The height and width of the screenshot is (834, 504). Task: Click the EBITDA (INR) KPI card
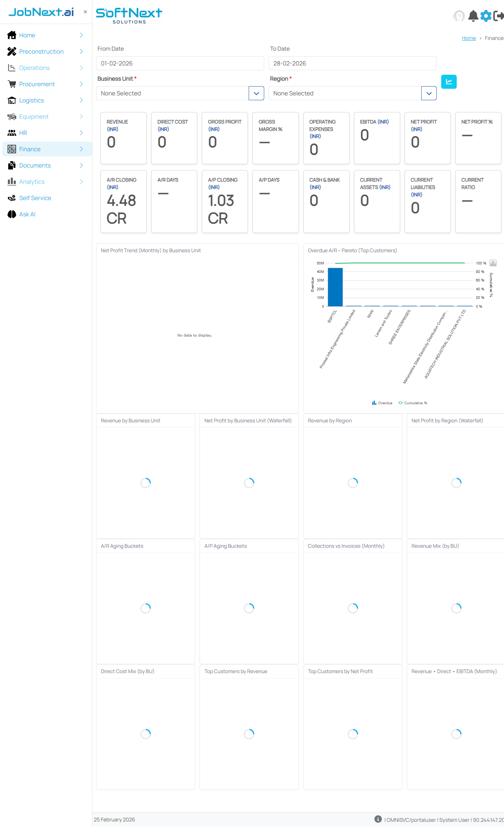[x=377, y=138]
